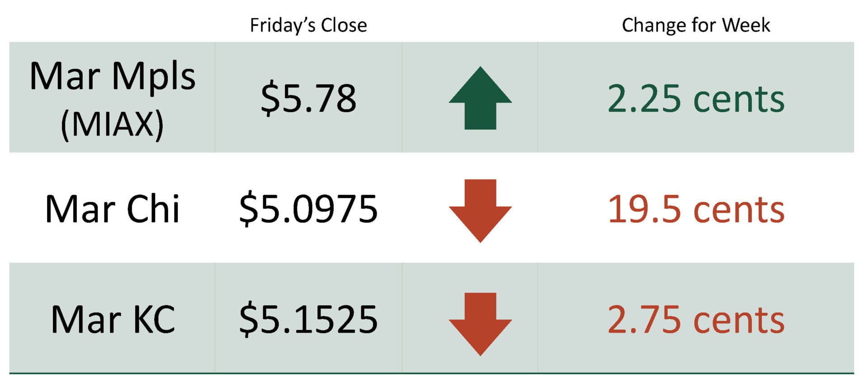The image size is (868, 381).
Task: Click the "(MIAX)" text under Mar Mpls
Action: click(112, 124)
